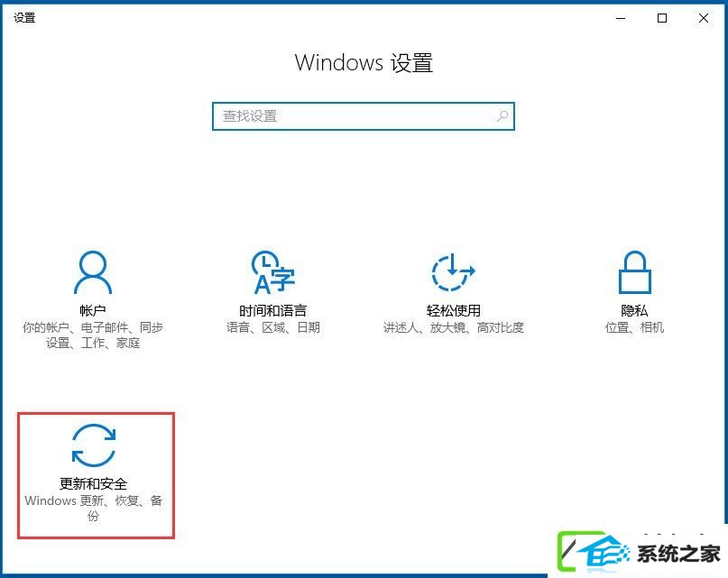This screenshot has height=578, width=728.
Task: Select the 隐私 label text
Action: tap(635, 310)
